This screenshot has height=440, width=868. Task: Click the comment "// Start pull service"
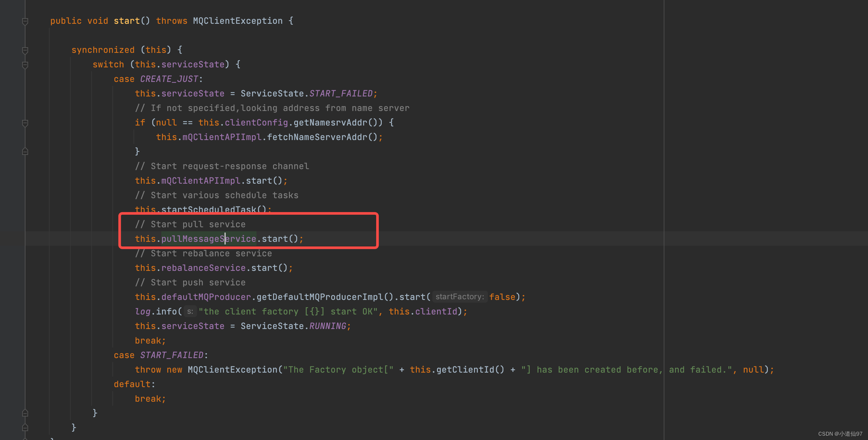(190, 224)
